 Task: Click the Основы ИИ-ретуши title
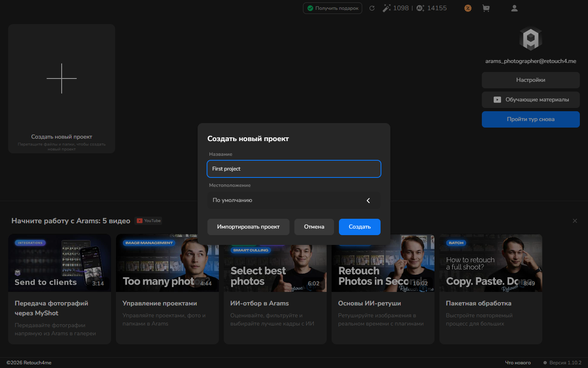[x=370, y=303]
